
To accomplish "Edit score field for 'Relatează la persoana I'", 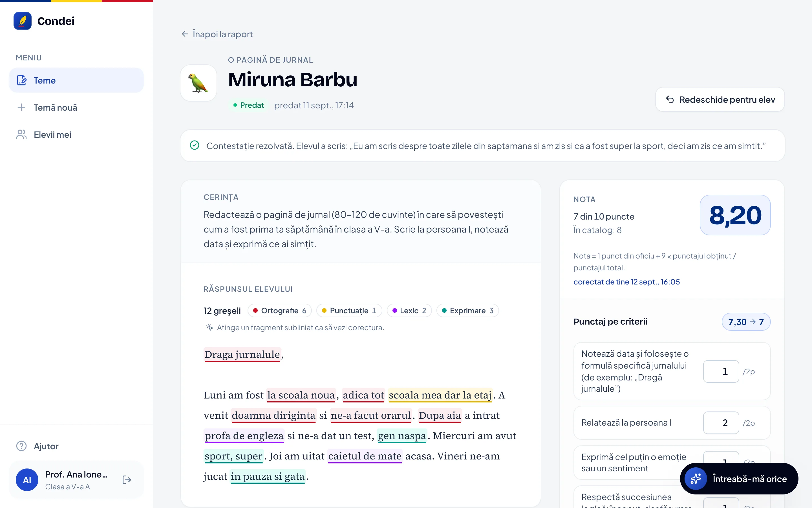I will 721,423.
